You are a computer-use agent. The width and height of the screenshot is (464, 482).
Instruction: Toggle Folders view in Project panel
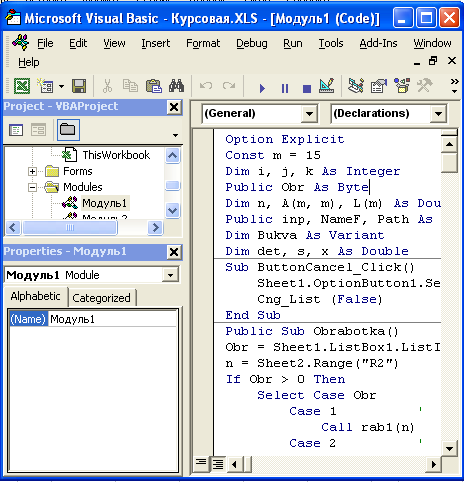(x=68, y=130)
